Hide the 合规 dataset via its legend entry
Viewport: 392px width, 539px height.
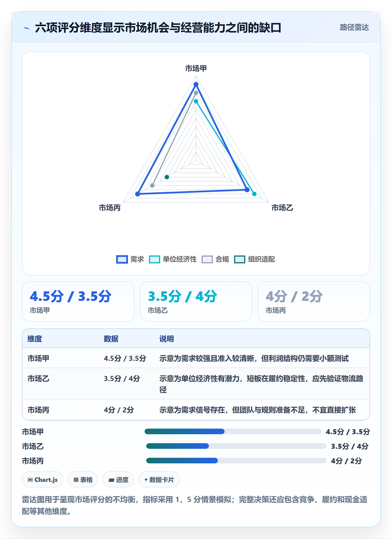point(215,259)
